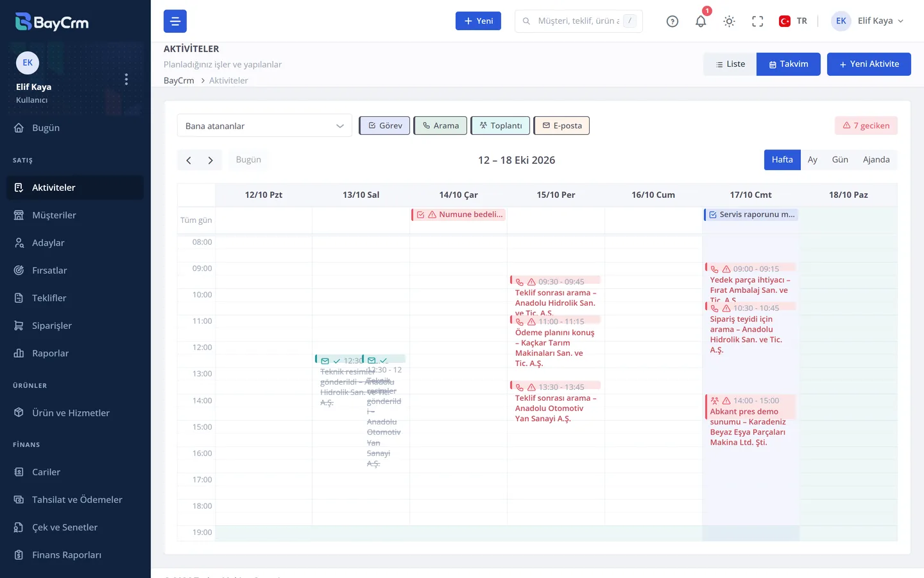Screen dimensions: 924x578
Task: Open Fırsatlar in the sidebar
Action: coord(75,270)
